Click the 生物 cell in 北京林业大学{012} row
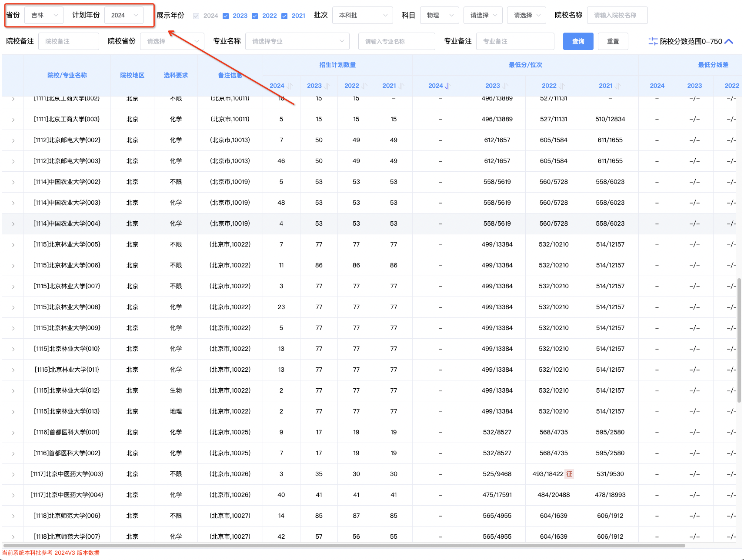Screen dimensions: 744x560 click(176, 390)
